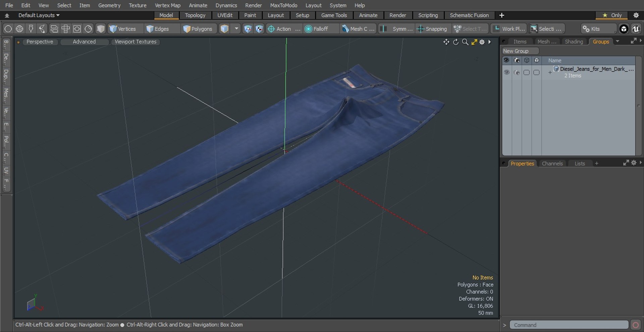Expand the Diesel_Jeans_for_Men_Dark group

(550, 72)
